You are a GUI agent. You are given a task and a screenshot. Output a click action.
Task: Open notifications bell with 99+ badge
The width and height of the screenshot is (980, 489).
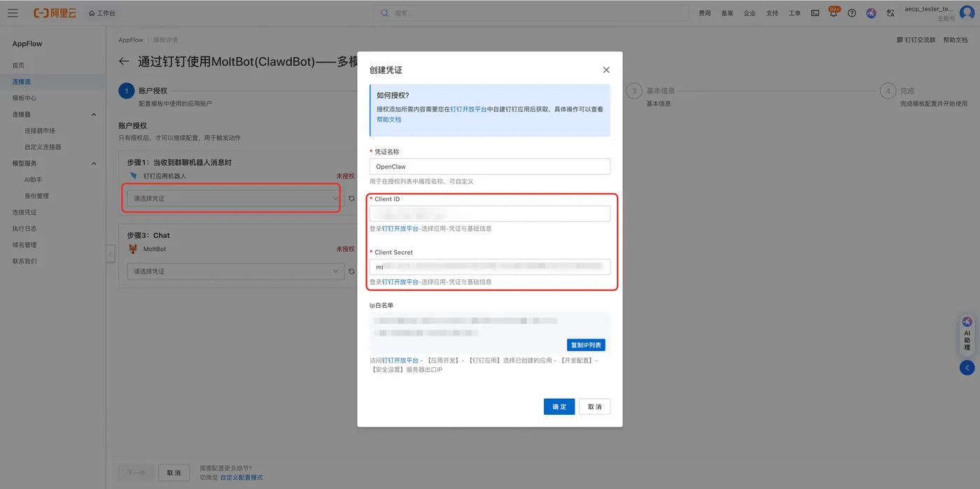[833, 13]
